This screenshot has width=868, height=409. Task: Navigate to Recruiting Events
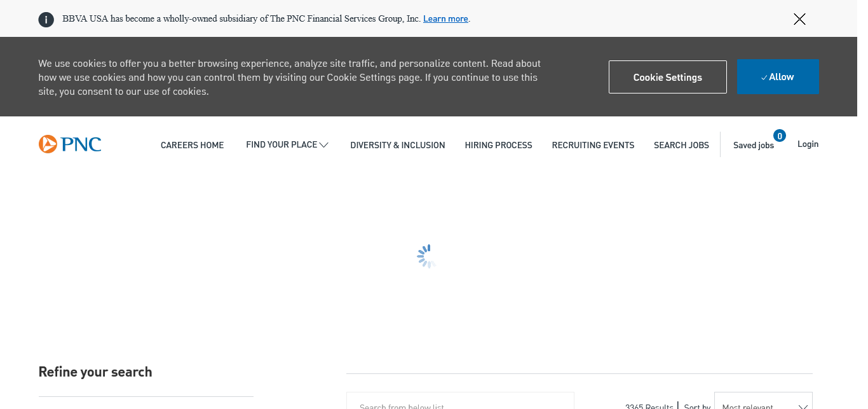(x=593, y=145)
